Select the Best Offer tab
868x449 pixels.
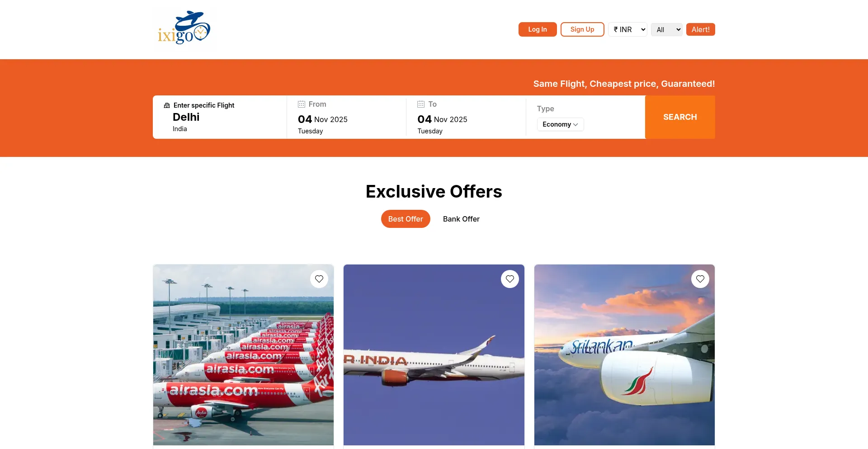click(406, 219)
